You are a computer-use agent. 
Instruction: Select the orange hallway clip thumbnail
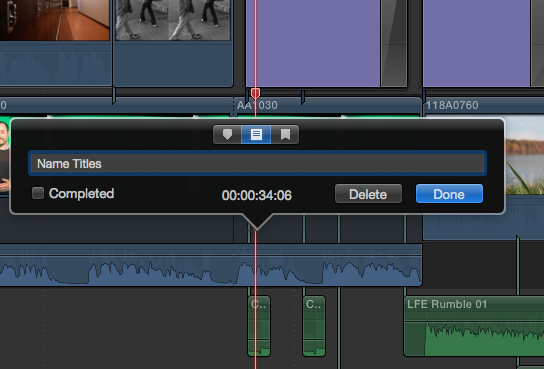tap(54, 20)
